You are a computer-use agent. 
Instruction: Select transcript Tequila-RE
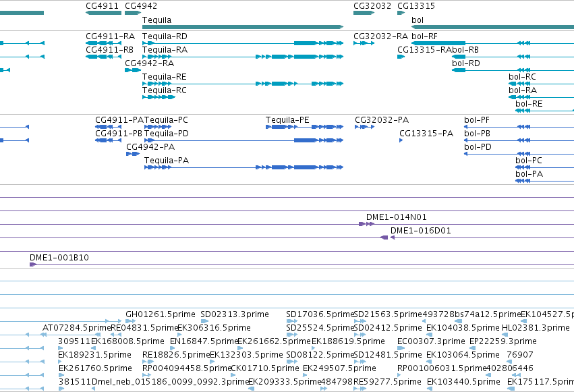click(x=243, y=84)
